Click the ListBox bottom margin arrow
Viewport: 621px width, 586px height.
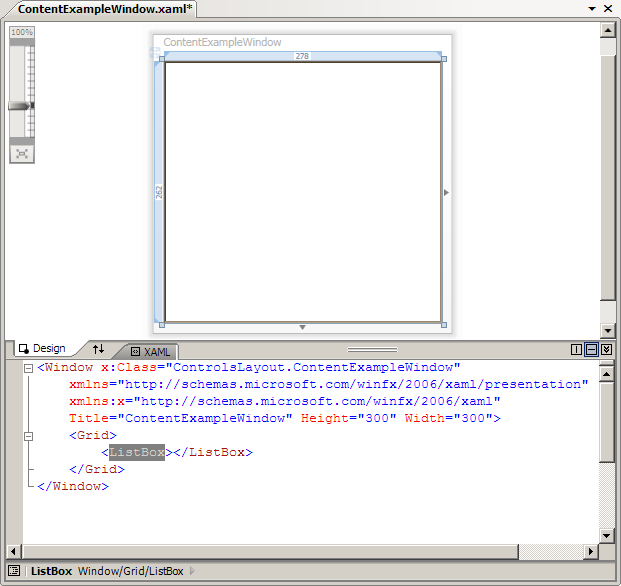click(302, 327)
